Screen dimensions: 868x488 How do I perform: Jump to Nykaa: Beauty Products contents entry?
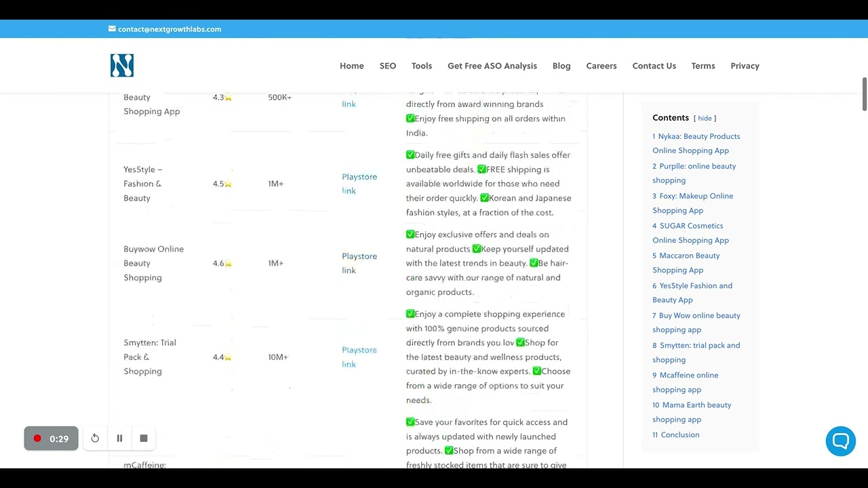click(696, 144)
